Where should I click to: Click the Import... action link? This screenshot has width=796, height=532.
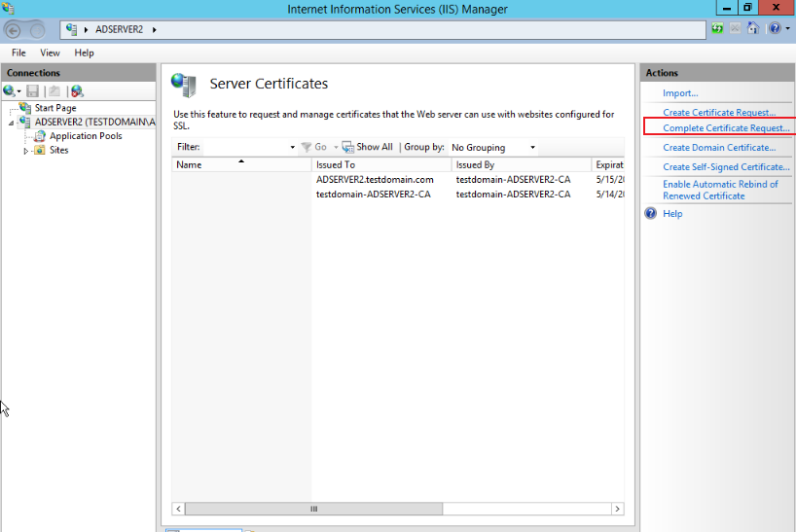pos(680,93)
